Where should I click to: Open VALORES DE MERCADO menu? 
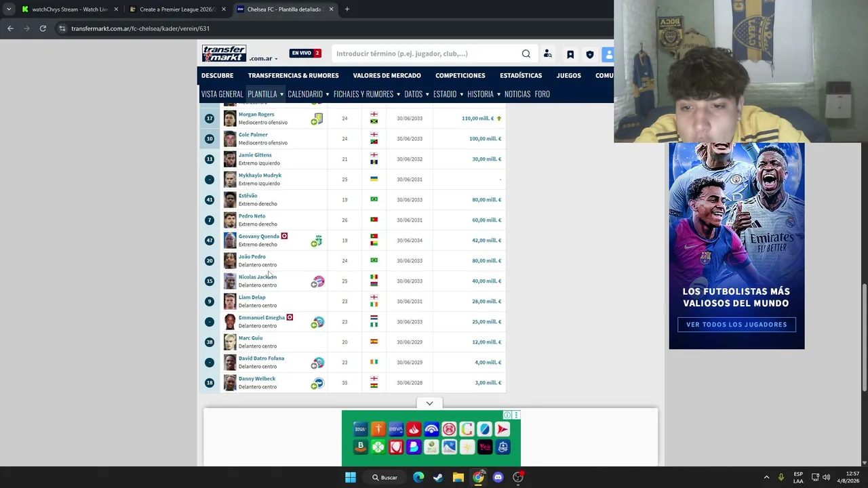(x=387, y=75)
